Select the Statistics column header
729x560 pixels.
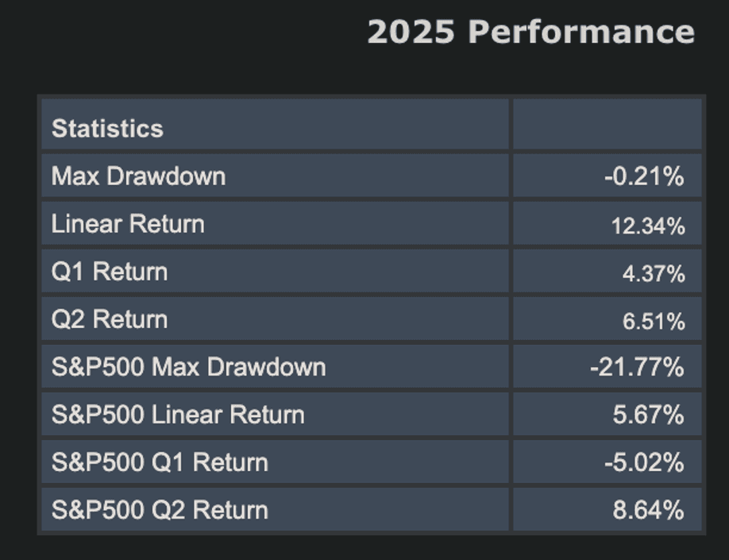click(x=107, y=129)
